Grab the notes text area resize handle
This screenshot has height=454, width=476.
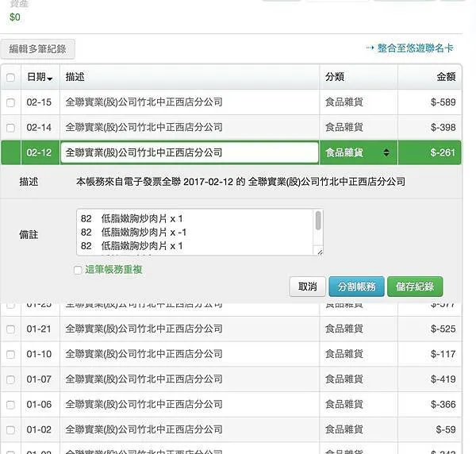(x=320, y=252)
